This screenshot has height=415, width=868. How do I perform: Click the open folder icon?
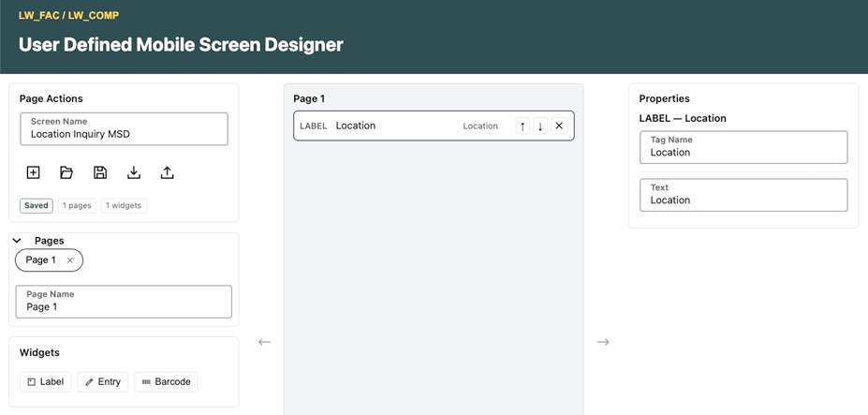(66, 172)
